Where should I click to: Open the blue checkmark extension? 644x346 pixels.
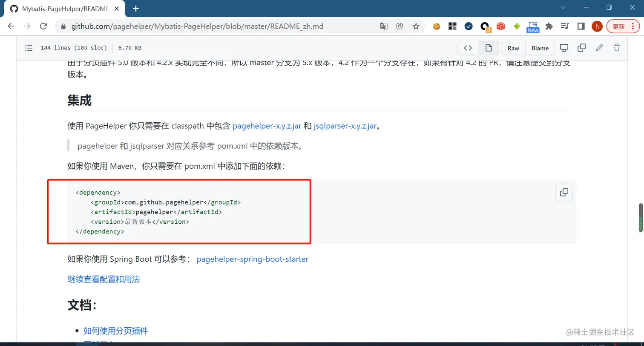click(x=469, y=26)
